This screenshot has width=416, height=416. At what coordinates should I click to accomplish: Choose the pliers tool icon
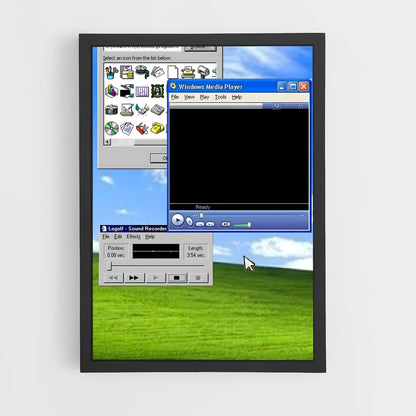[x=142, y=109]
